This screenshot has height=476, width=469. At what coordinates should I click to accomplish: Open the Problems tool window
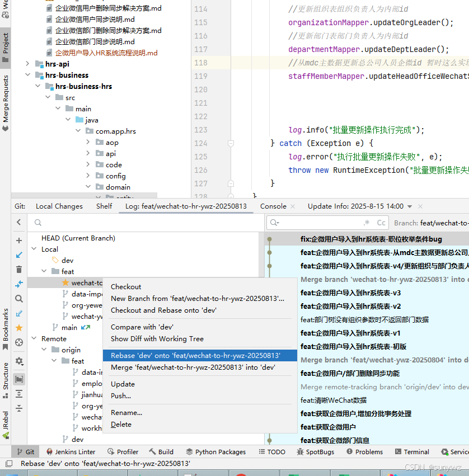(364, 452)
